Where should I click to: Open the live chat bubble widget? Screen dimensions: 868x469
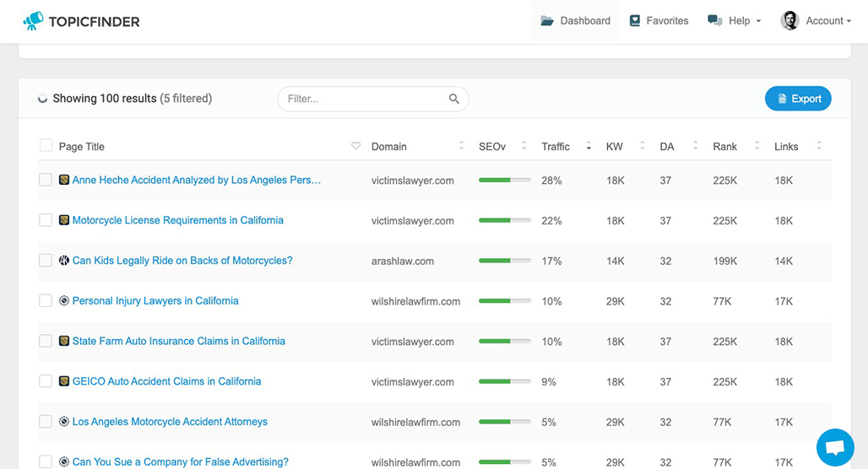coord(835,447)
